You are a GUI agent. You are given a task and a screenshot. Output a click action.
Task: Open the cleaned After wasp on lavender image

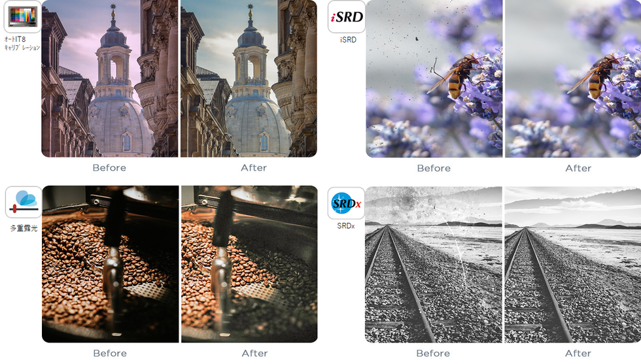click(x=573, y=78)
